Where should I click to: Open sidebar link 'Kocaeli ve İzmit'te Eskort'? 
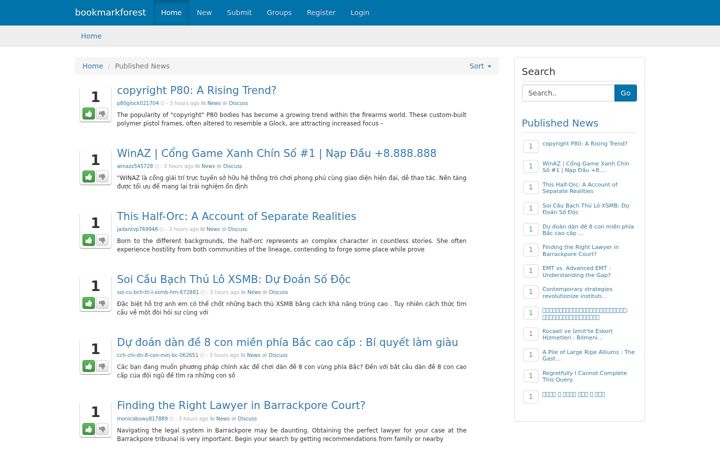[577, 334]
